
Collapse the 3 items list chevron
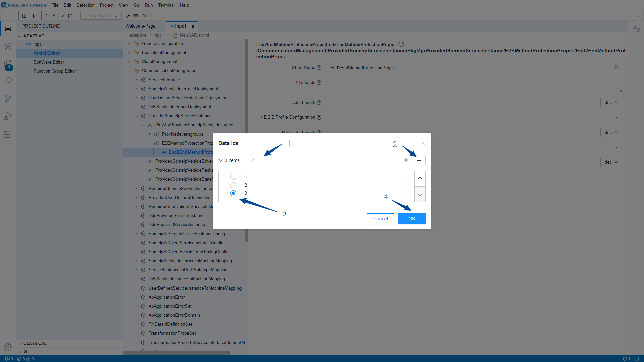(221, 160)
